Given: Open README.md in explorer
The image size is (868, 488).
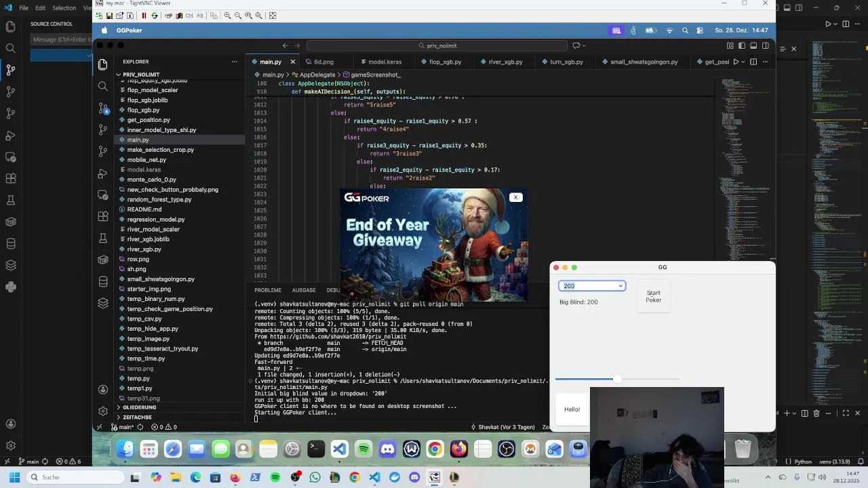Looking at the screenshot, I should coord(144,209).
